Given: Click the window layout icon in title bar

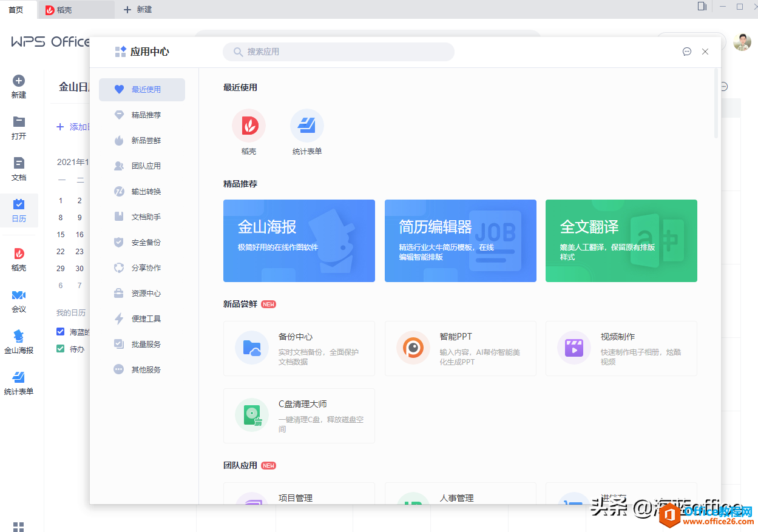Looking at the screenshot, I should [x=702, y=6].
